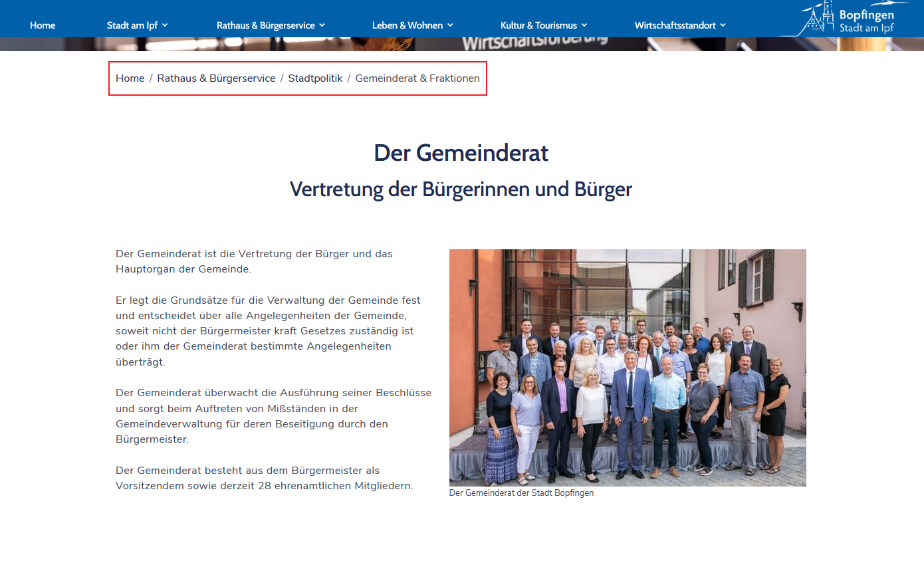
Task: Expand chevron next to Kultur & Tourismus
Action: click(584, 25)
